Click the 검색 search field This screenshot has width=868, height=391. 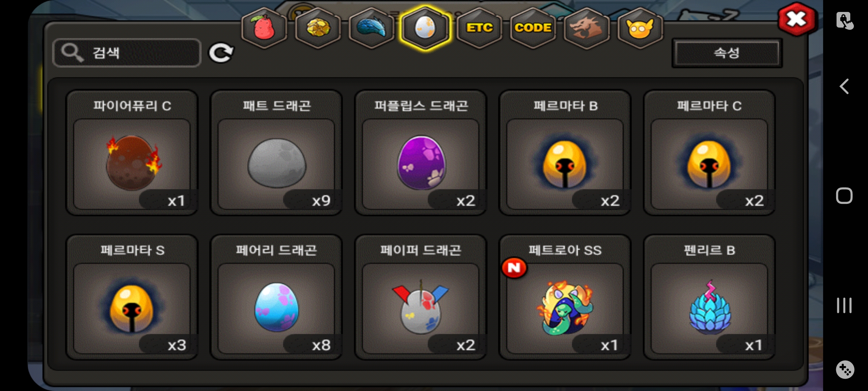[127, 53]
